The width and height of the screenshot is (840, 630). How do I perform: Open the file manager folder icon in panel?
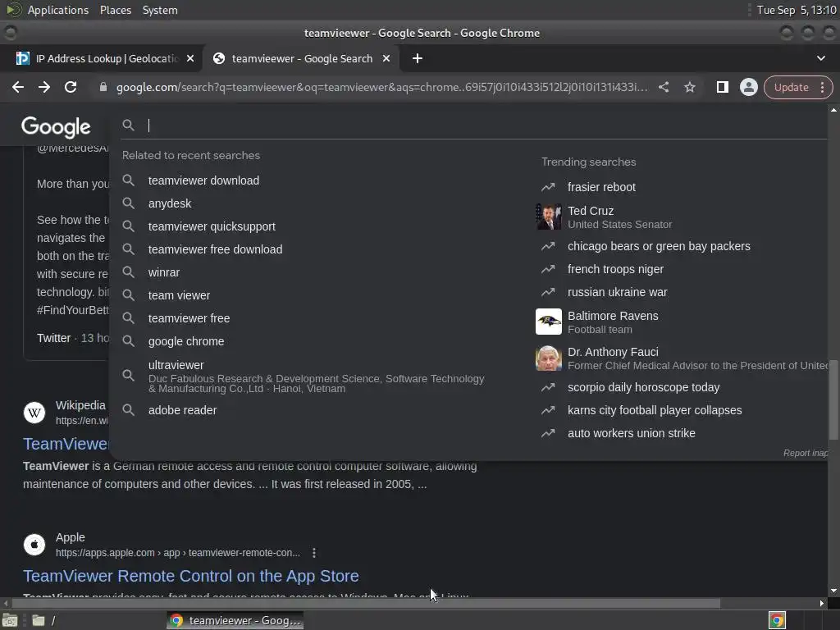38,620
